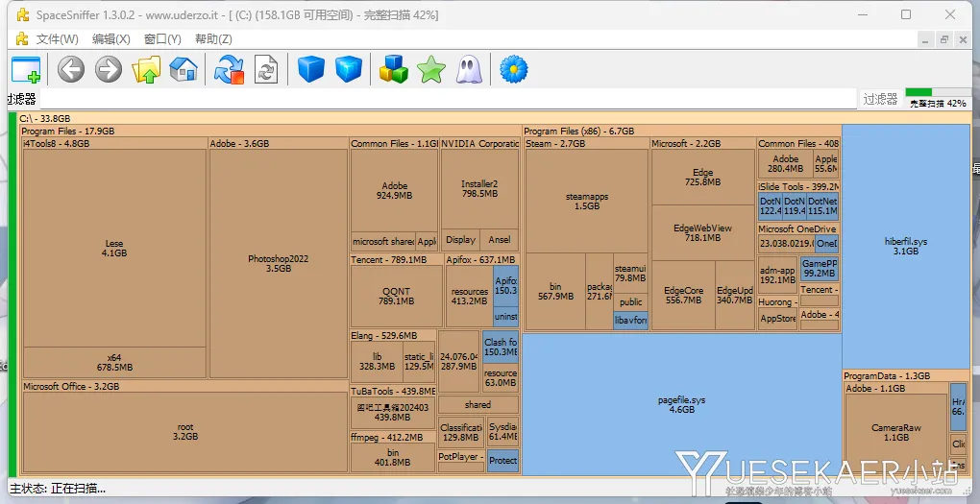Screen dimensions: 980x504
Task: Select the EdgeWebView 718.1MB block
Action: (702, 232)
